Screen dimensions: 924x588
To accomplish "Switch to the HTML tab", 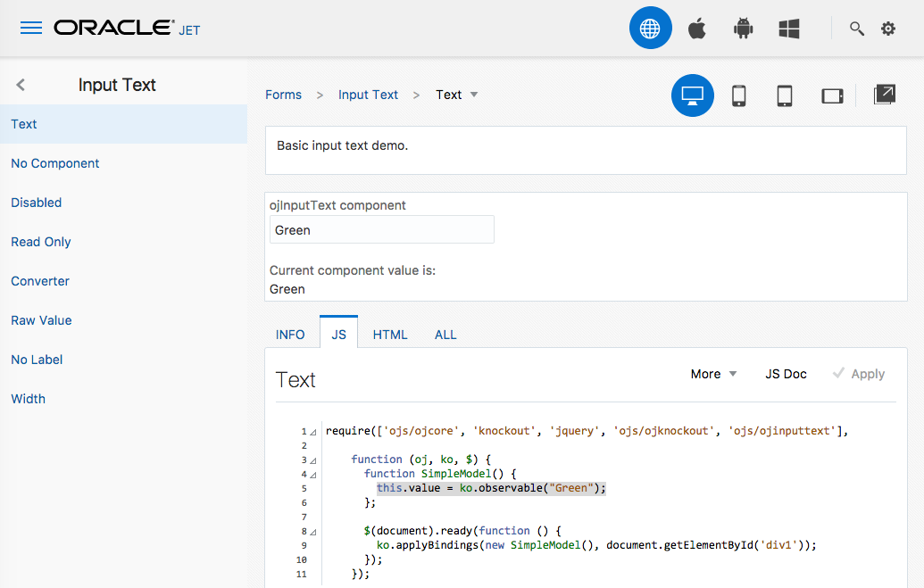I will pyautogui.click(x=390, y=335).
